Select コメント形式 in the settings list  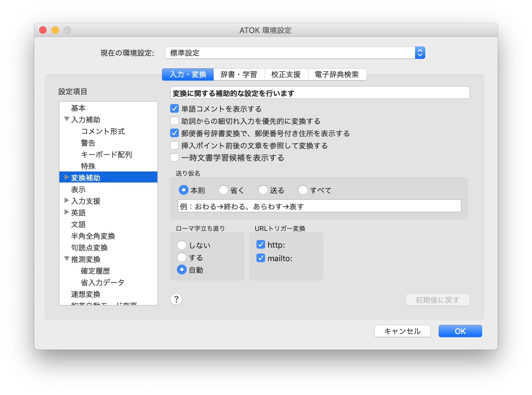(x=108, y=131)
